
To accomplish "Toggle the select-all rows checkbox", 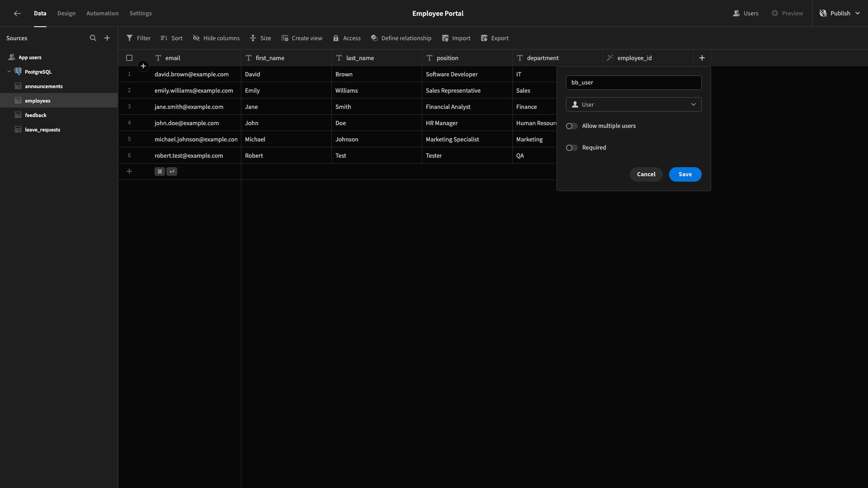I will tap(129, 58).
